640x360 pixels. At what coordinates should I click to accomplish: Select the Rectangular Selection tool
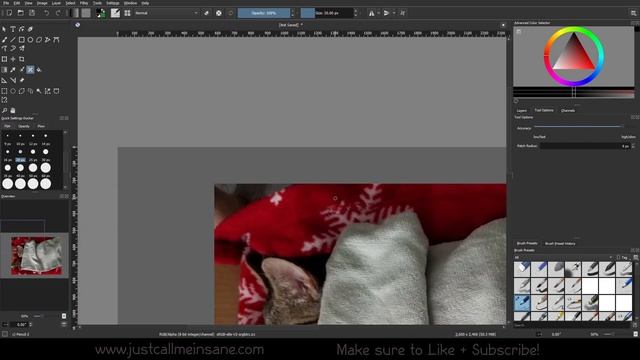coord(4,91)
